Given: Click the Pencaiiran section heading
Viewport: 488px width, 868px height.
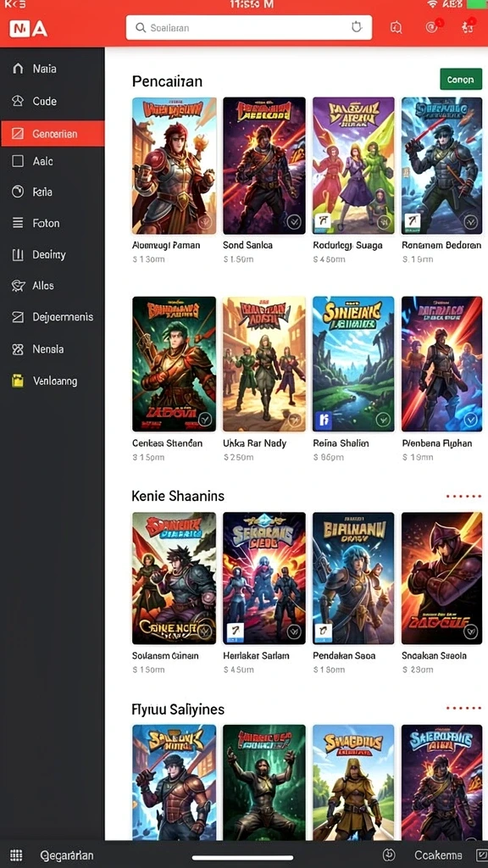Looking at the screenshot, I should 167,81.
